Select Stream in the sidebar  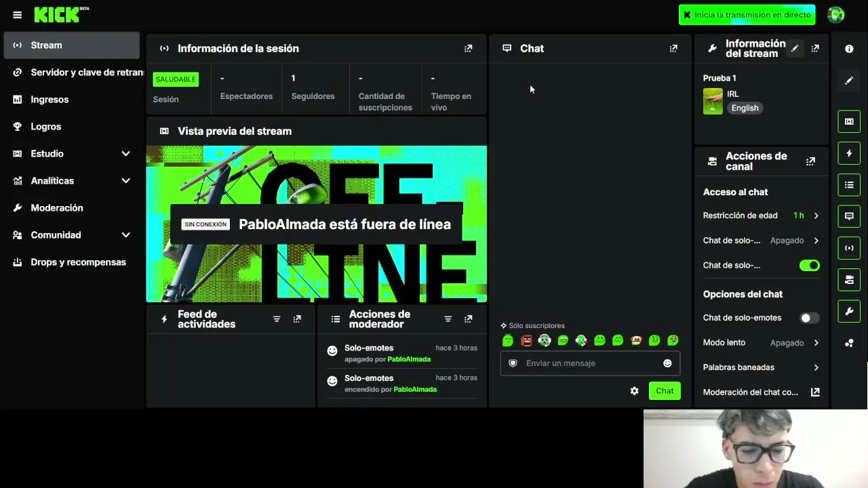click(x=72, y=45)
